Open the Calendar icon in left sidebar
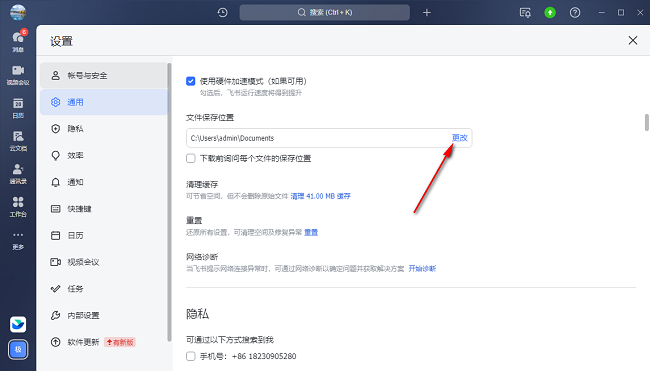The width and height of the screenshot is (650, 371). coord(18,108)
